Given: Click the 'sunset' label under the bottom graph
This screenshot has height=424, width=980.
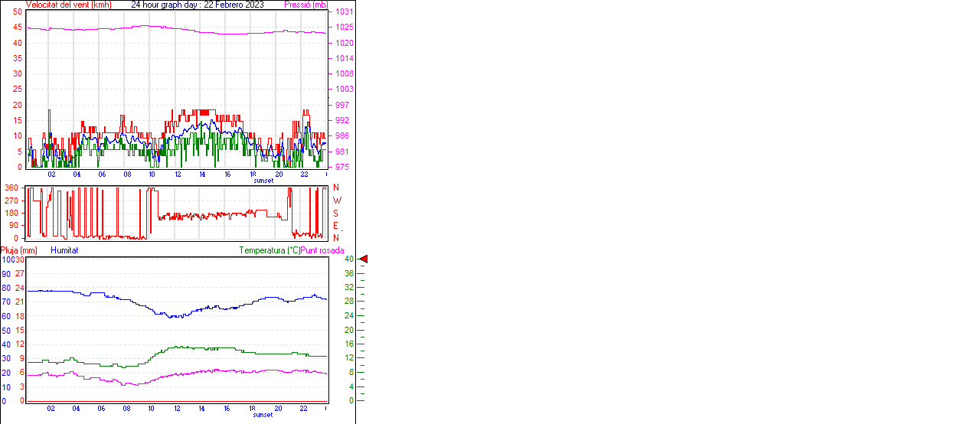Looking at the screenshot, I should pyautogui.click(x=263, y=415).
